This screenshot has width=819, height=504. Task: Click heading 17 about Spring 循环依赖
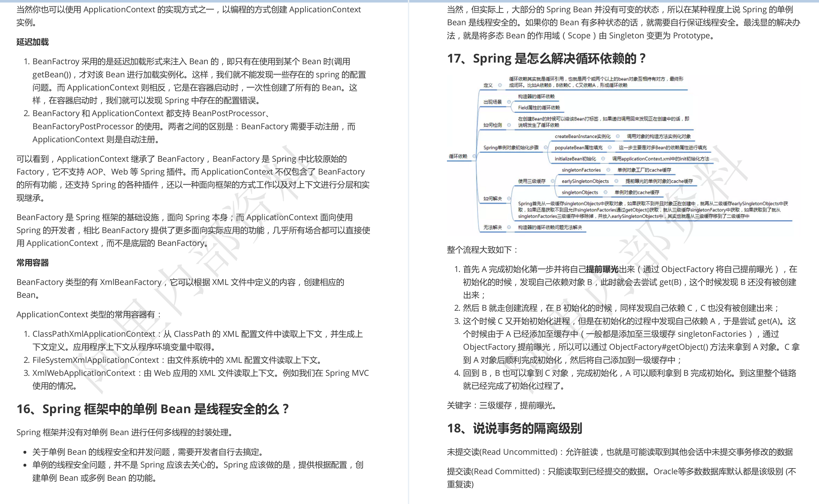(x=546, y=58)
